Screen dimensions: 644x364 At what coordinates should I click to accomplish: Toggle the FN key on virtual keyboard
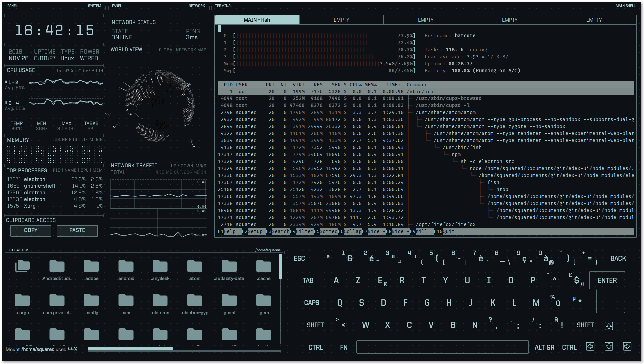tap(344, 347)
